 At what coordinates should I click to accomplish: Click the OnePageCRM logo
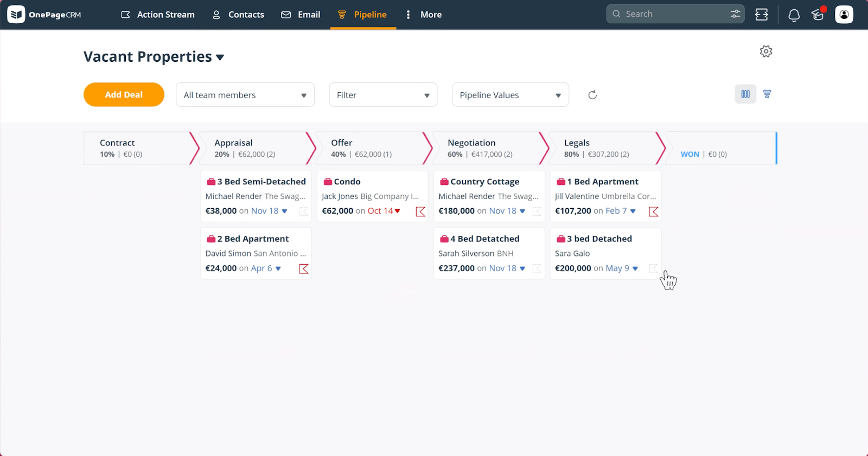coord(44,15)
